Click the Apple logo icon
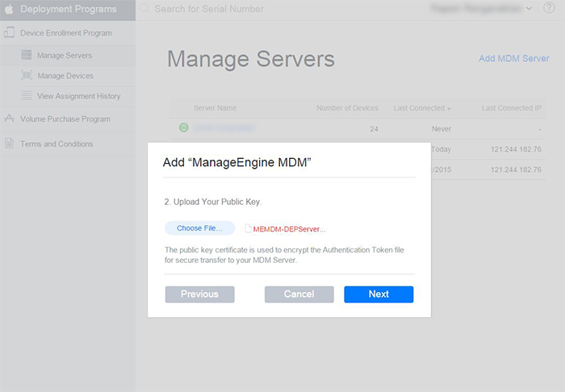This screenshot has height=392, width=565. coord(9,9)
